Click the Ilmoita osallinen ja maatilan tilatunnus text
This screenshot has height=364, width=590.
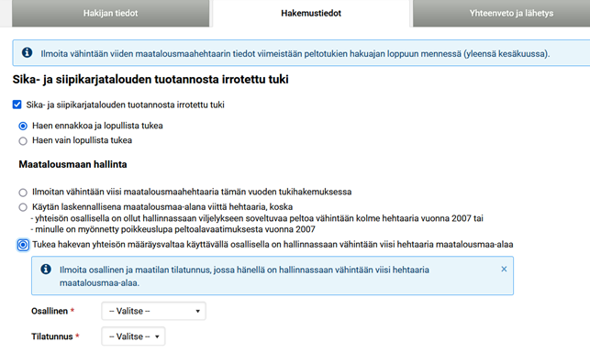coord(244,276)
